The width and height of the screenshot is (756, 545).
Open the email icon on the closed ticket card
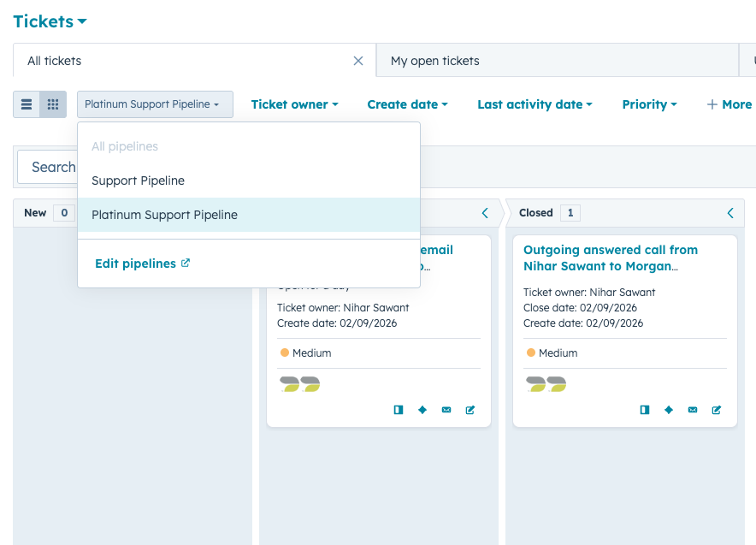pos(692,410)
